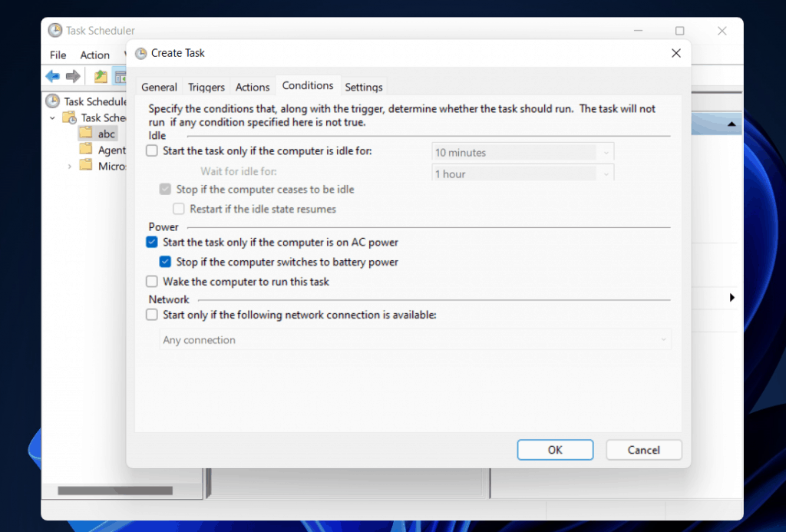Switch to the Triggers tab
The width and height of the screenshot is (786, 532).
pos(206,87)
